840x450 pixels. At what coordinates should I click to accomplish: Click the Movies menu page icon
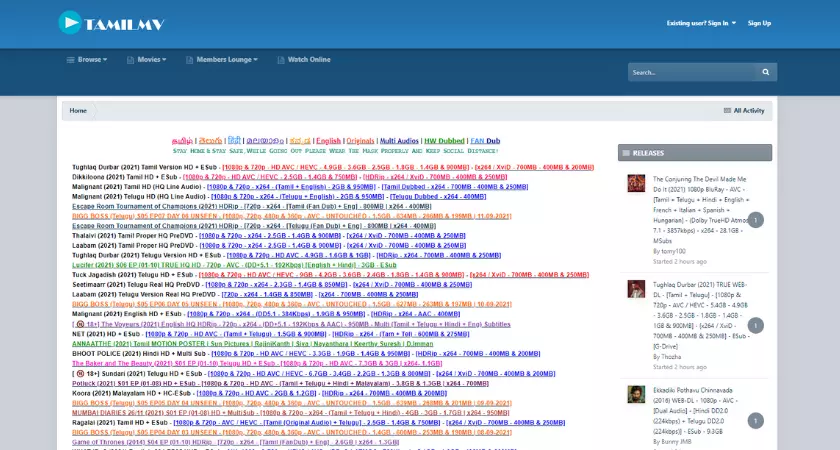tap(130, 60)
